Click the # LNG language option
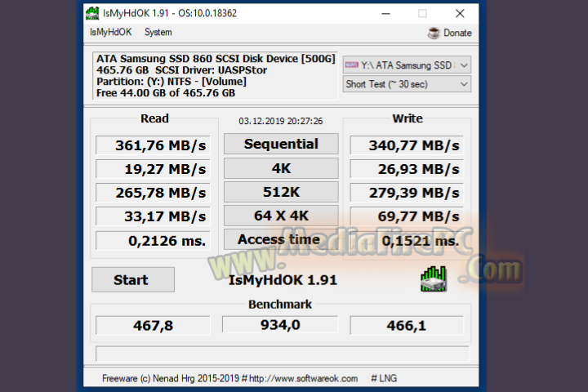The height and width of the screenshot is (392, 588). pos(384,378)
